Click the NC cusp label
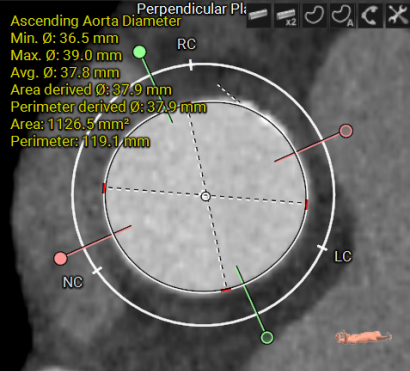 click(73, 282)
